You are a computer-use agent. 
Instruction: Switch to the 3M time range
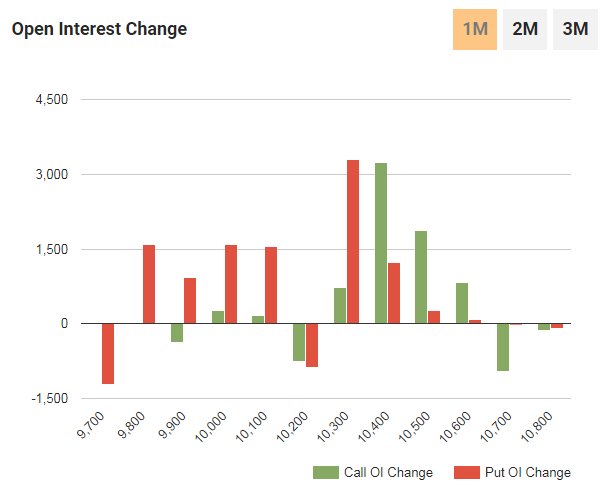coord(575,29)
